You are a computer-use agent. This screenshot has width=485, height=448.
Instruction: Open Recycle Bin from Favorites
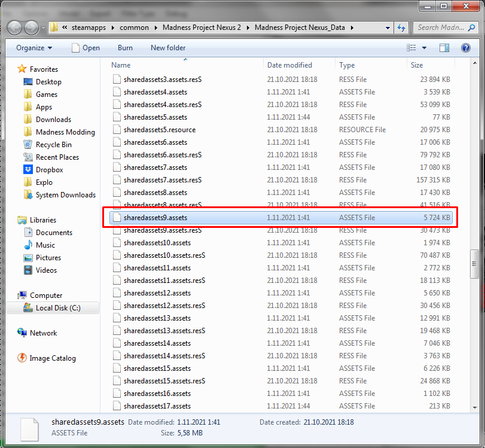click(53, 145)
